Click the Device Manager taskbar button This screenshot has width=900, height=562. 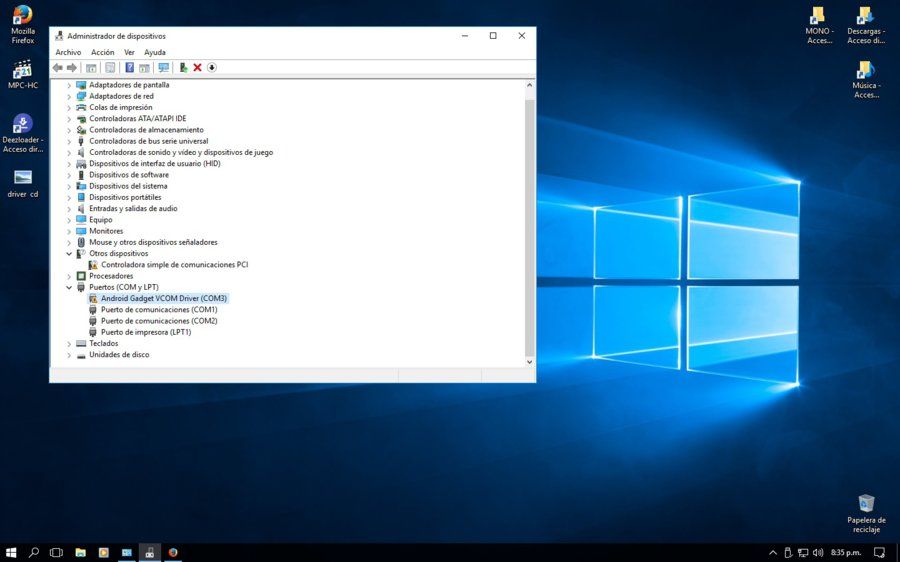(x=150, y=552)
